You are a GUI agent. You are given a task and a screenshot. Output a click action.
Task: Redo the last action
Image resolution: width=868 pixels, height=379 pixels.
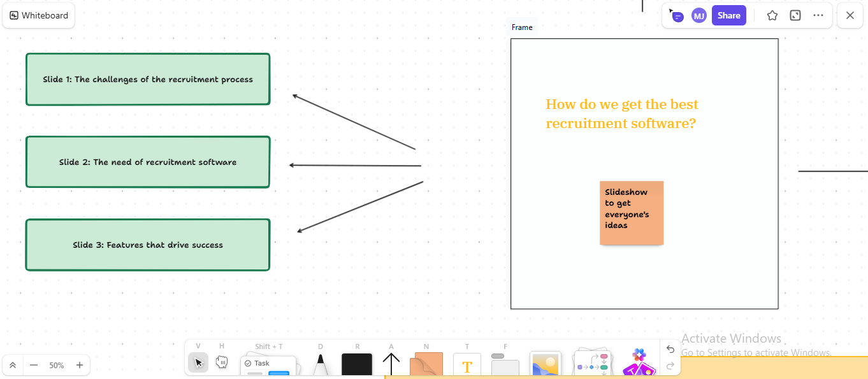[670, 366]
